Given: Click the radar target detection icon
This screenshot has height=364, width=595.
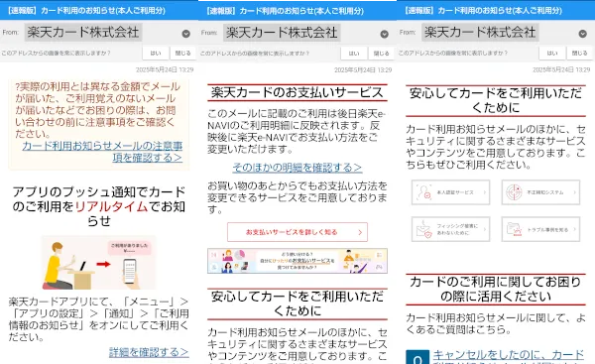Looking at the screenshot, I should (x=514, y=192).
